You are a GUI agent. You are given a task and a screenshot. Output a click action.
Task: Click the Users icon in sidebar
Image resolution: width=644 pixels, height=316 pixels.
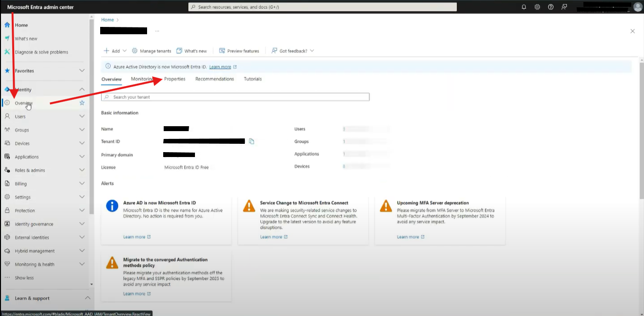click(x=7, y=116)
